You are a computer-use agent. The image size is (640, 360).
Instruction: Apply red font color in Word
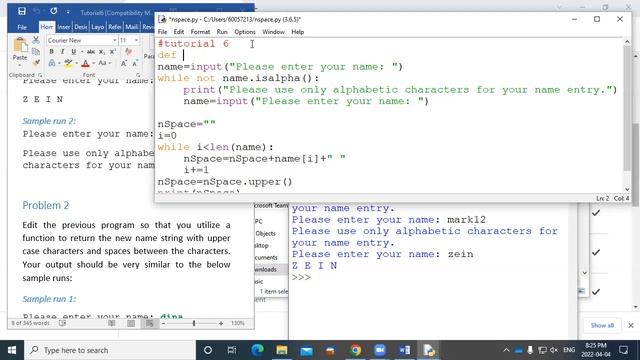click(x=85, y=63)
